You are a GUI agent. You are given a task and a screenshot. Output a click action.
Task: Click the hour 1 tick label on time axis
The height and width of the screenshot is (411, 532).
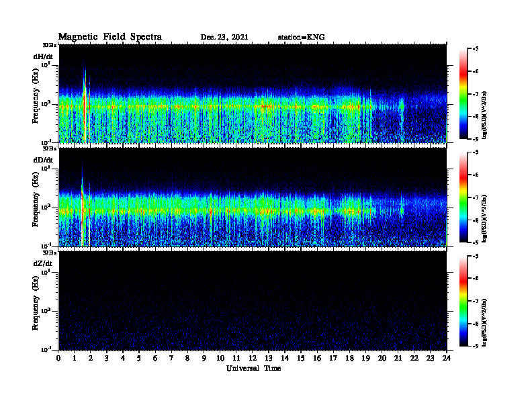click(x=75, y=358)
